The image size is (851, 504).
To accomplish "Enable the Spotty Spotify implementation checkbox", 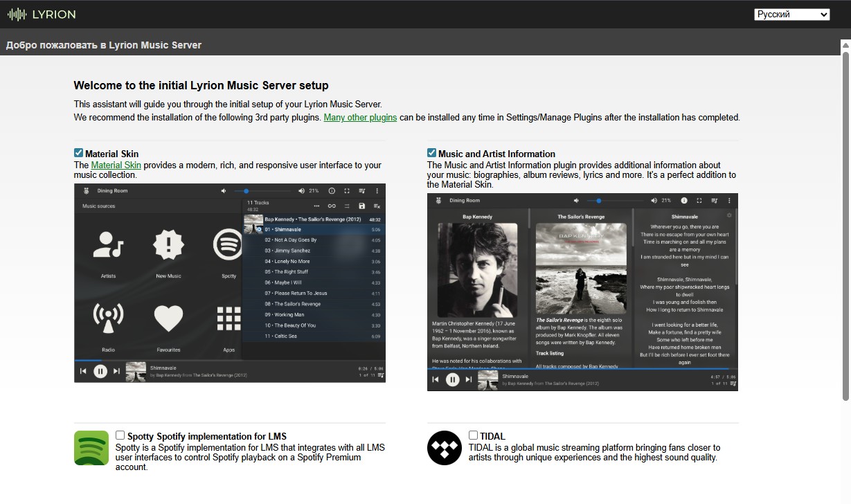I will click(120, 435).
